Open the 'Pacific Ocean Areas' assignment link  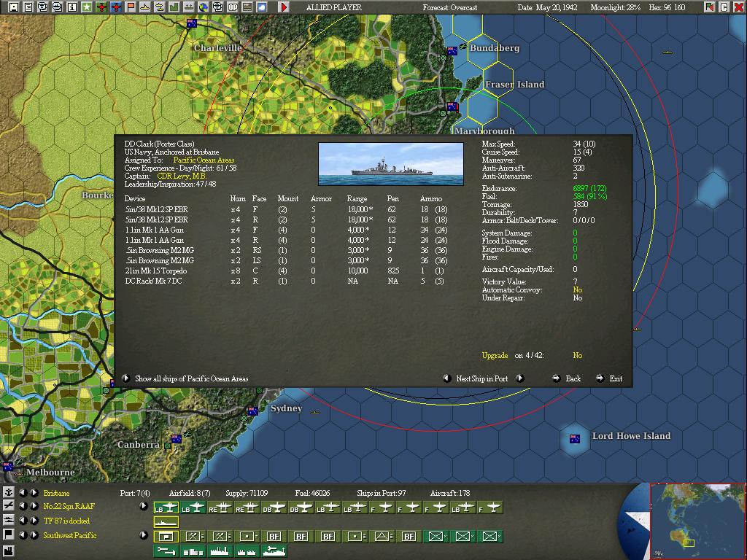point(204,160)
